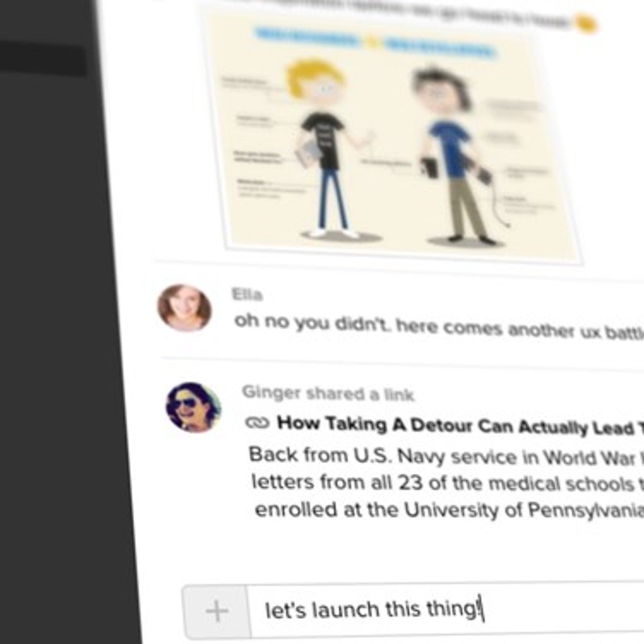This screenshot has height=644, width=644.
Task: Click the chain link icon before Detour article
Action: [x=257, y=422]
